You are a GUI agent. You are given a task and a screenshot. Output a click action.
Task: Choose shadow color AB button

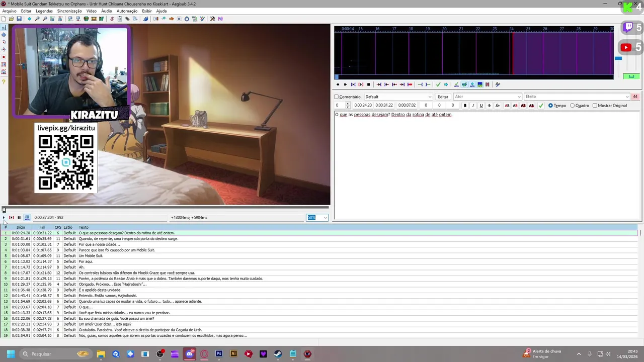click(531, 106)
